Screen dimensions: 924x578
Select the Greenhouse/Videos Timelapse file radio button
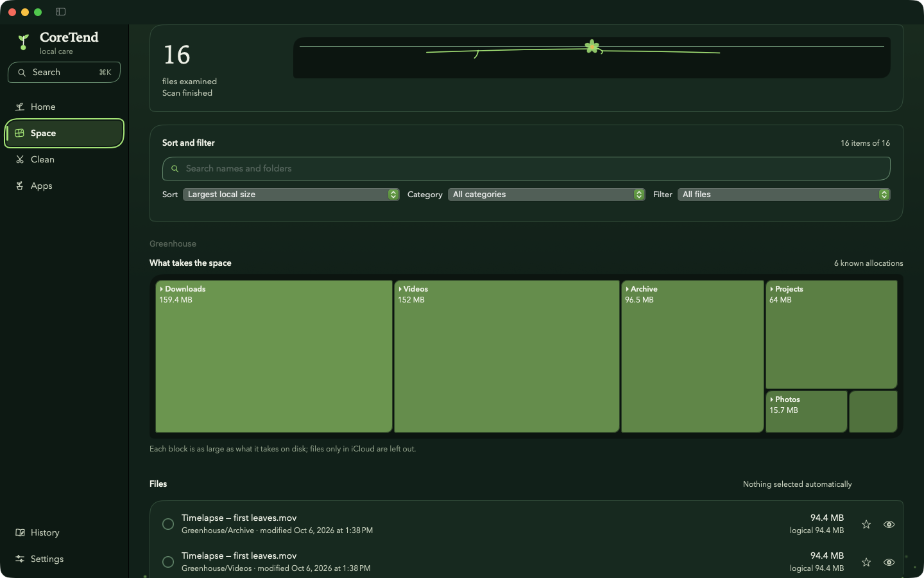tap(168, 562)
